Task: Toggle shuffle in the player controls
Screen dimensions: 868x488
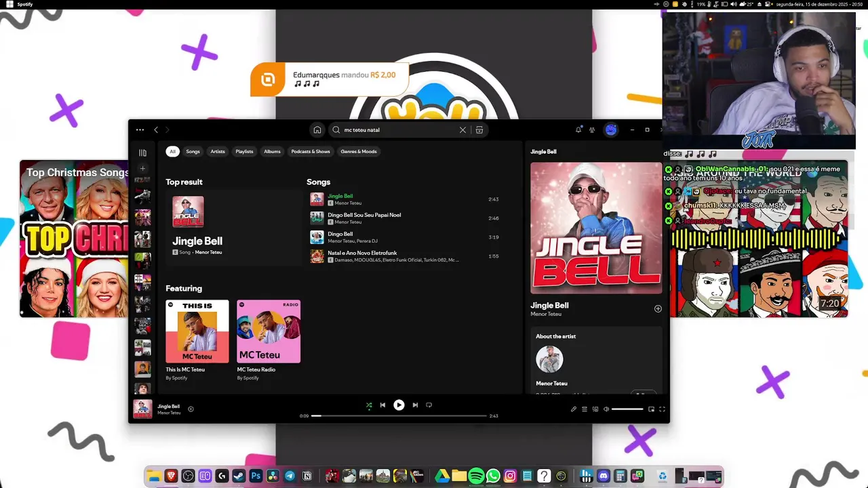Action: click(369, 405)
